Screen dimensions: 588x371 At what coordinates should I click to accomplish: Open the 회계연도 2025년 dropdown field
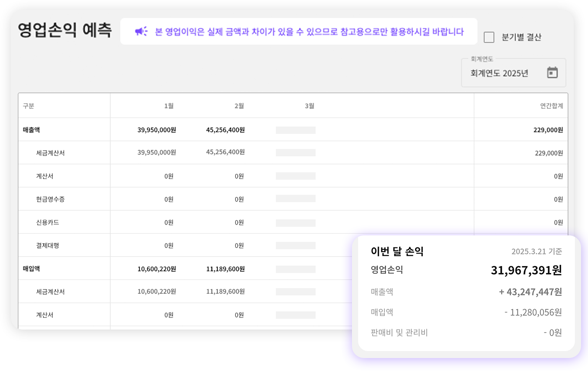(513, 73)
